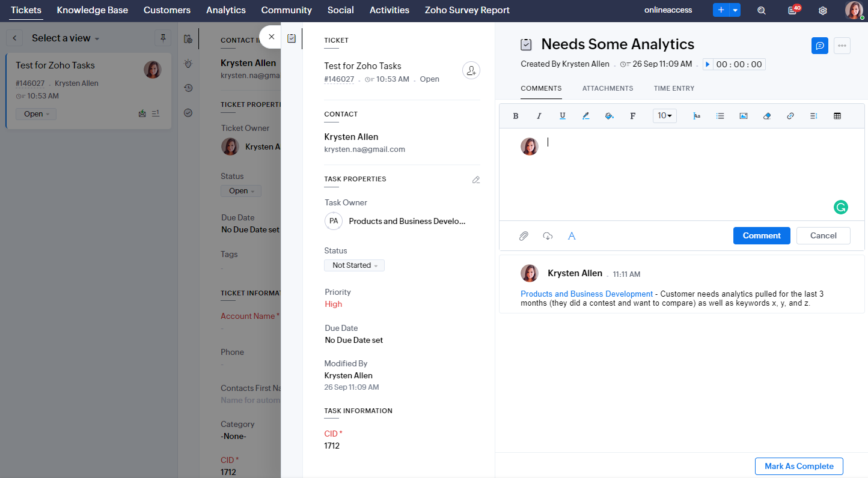Click the assign contact icon on ticket
Viewport: 868px width, 478px height.
(471, 71)
